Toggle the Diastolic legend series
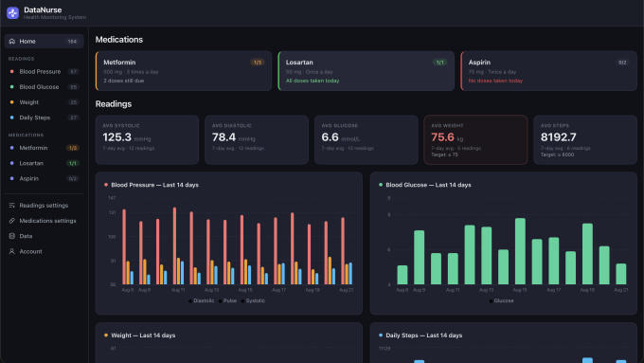The image size is (644, 363). (x=201, y=300)
